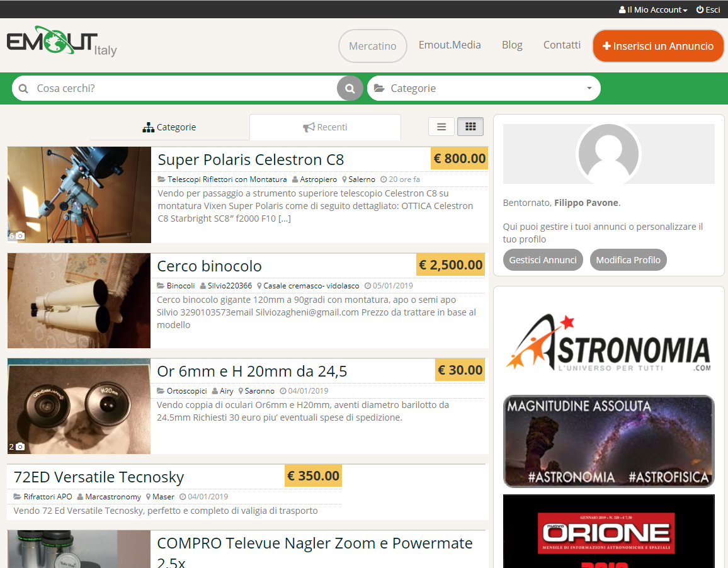Open the Magnitudine Assoluta banner
Viewport: 728px width, 568px height.
609,441
